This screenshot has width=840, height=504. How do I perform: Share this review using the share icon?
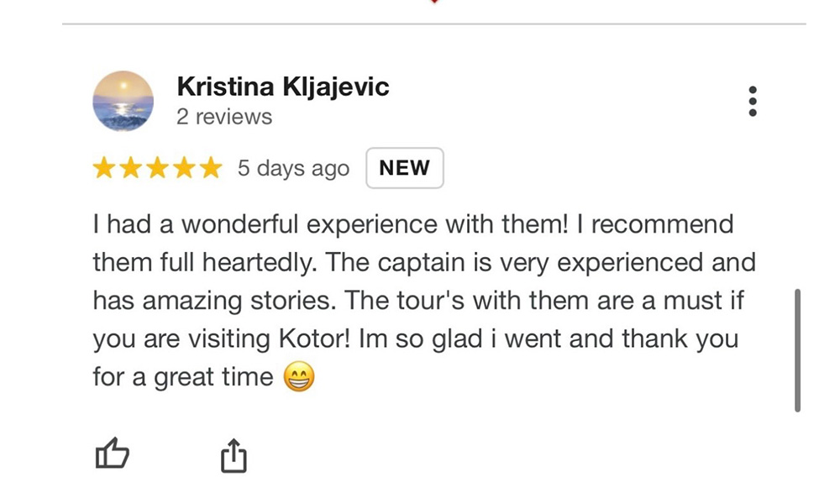(233, 456)
